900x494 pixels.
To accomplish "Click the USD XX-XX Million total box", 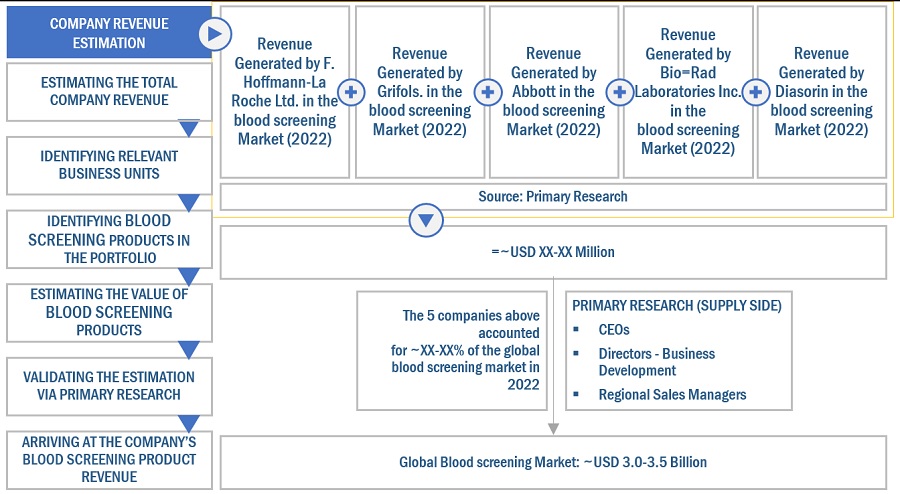I will click(x=552, y=252).
